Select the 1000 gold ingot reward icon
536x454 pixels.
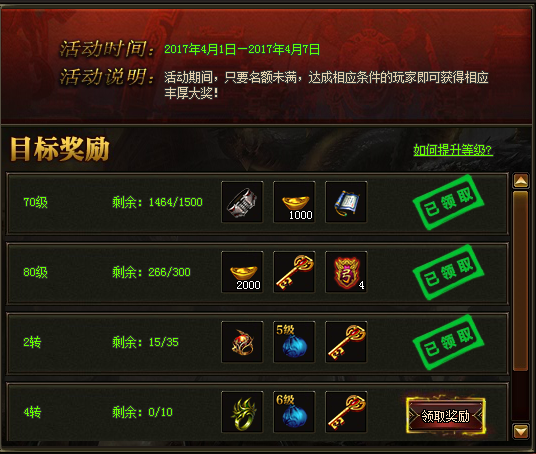pos(294,202)
